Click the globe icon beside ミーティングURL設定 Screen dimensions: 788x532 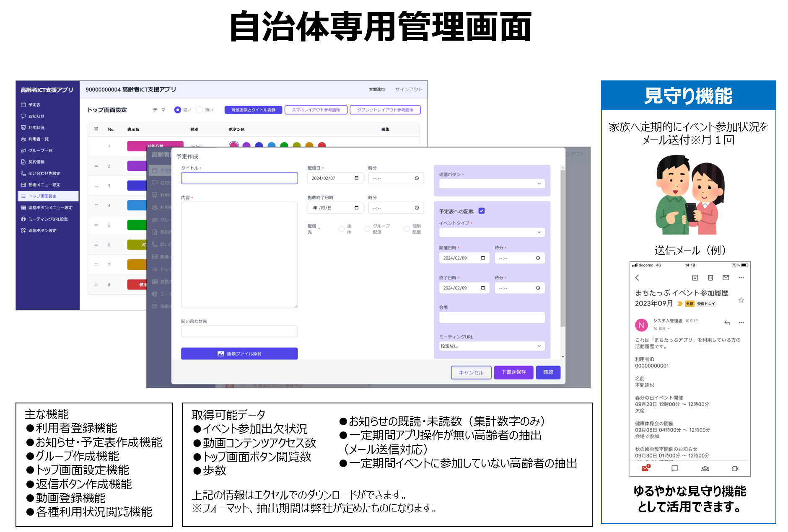point(23,219)
